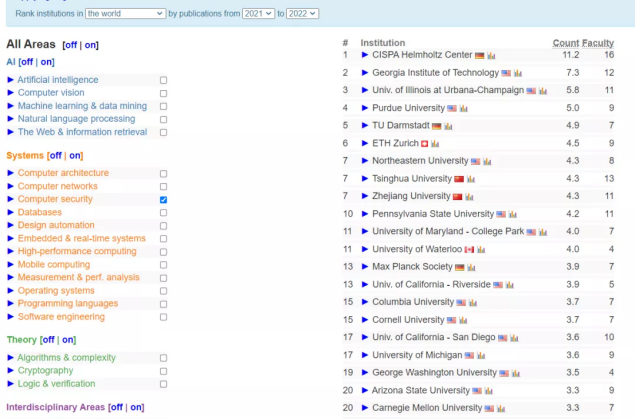Open Northeastern University chart icon

[487, 161]
